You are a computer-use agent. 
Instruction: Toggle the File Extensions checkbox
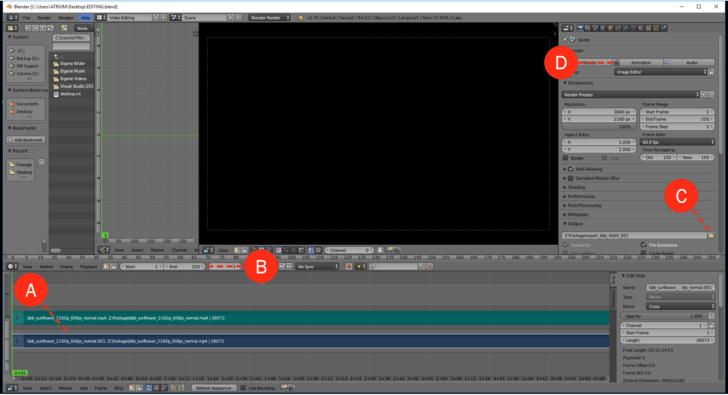[x=644, y=245]
